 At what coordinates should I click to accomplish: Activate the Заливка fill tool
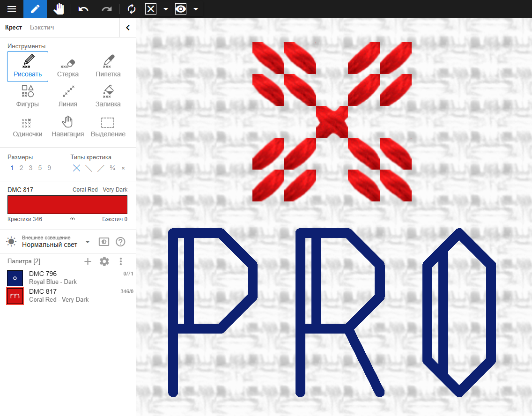tap(108, 97)
